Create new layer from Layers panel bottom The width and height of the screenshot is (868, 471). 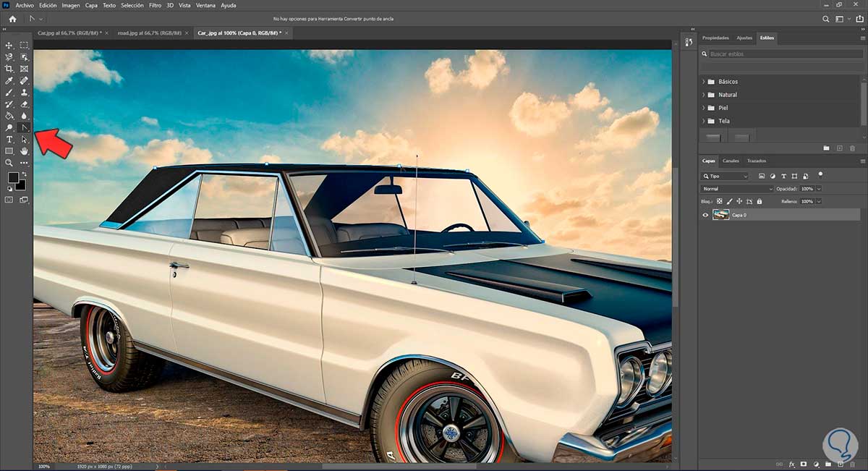pos(841,464)
